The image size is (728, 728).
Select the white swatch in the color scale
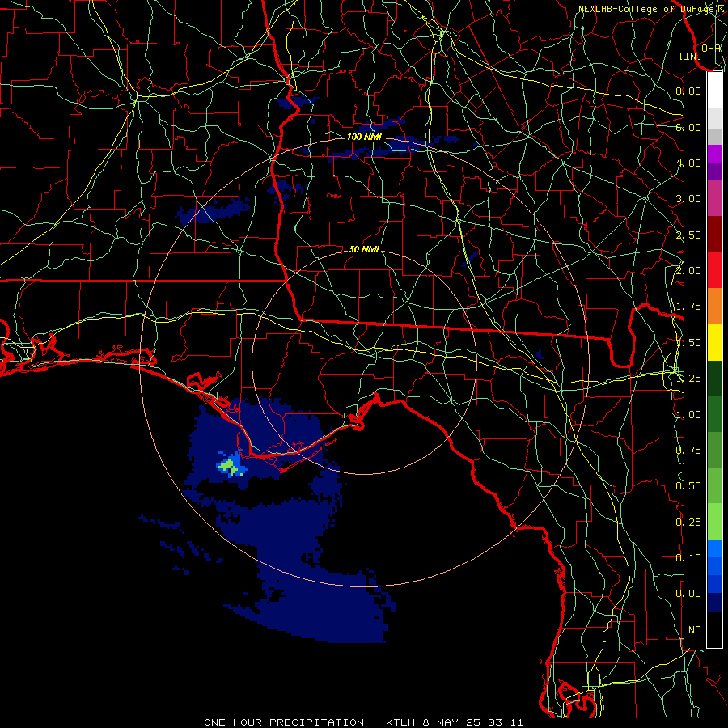714,90
